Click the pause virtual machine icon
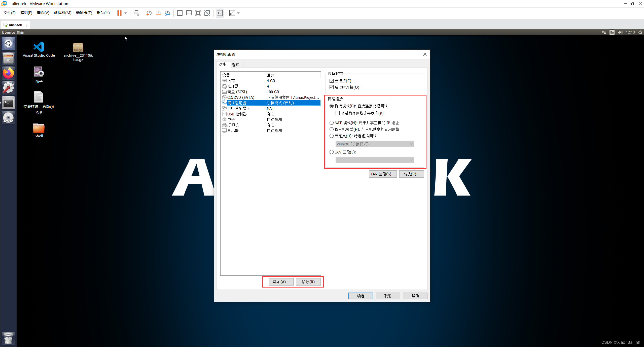This screenshot has height=347, width=644. point(119,13)
